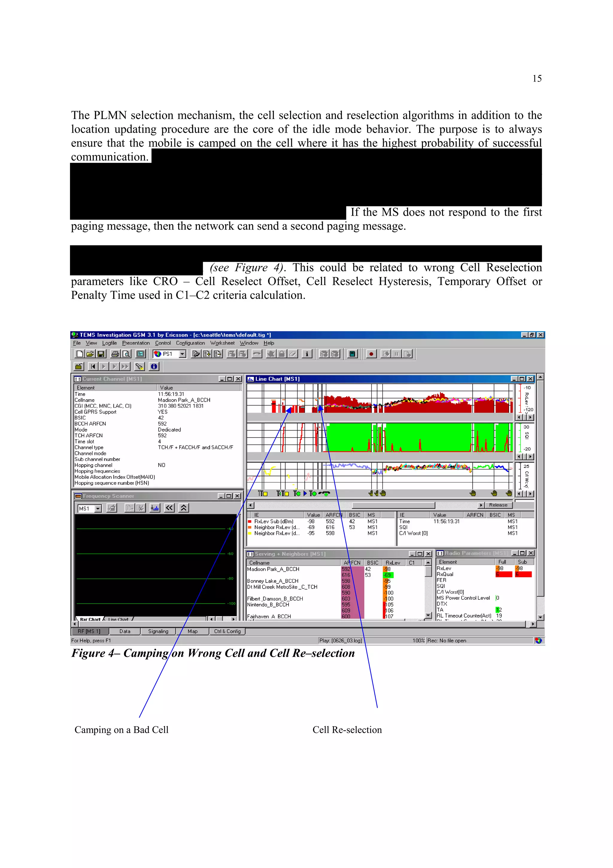Click the Print toolbar icon
The image size is (613, 868).
click(115, 354)
